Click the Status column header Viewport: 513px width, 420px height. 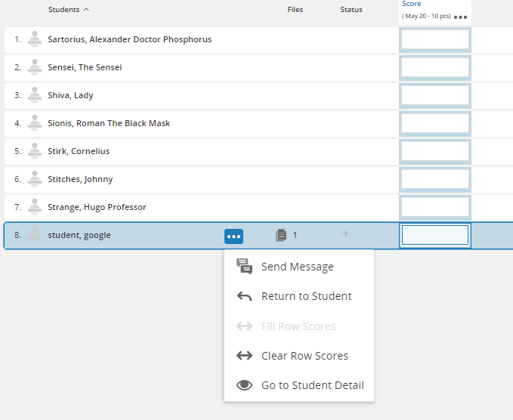click(351, 10)
